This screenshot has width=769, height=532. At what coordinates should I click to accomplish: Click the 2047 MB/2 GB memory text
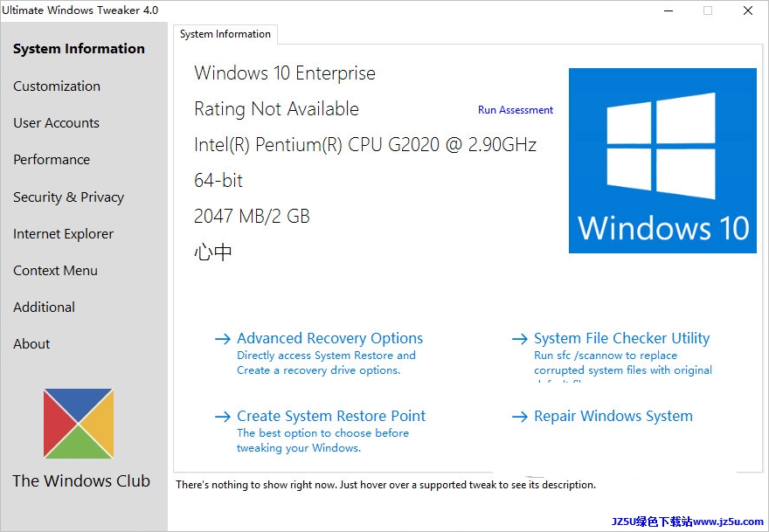(x=252, y=217)
